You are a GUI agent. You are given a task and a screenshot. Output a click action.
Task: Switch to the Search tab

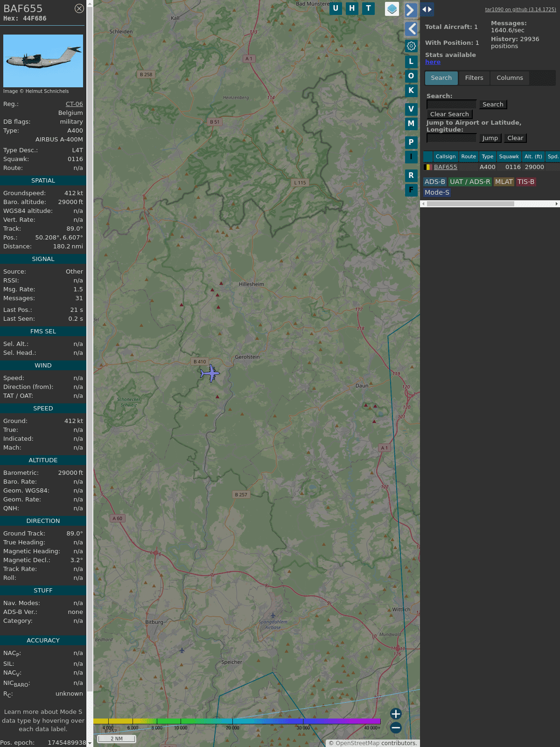point(441,78)
